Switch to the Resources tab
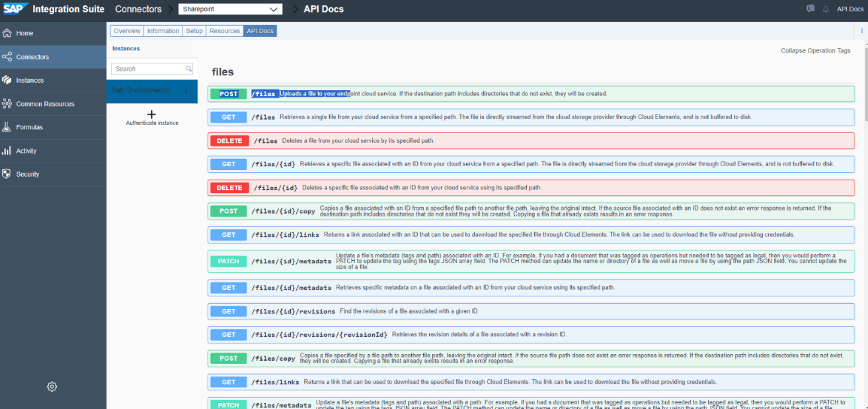The image size is (868, 409). point(225,31)
